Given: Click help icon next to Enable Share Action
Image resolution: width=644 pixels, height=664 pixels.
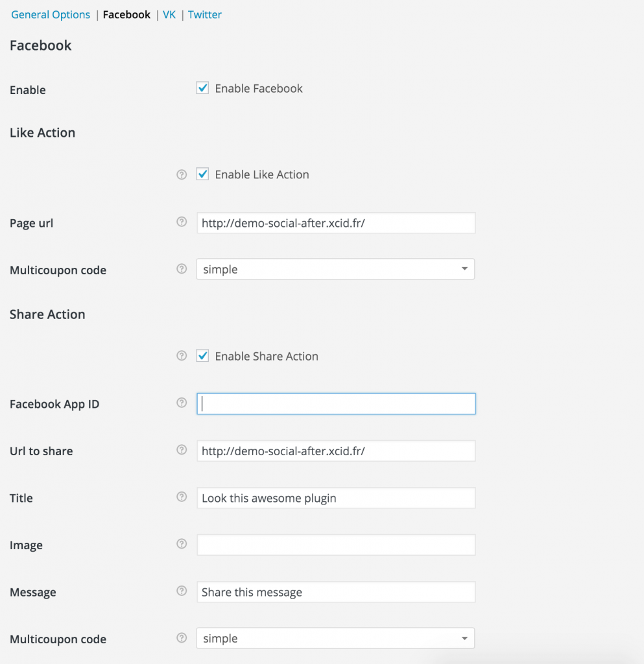Looking at the screenshot, I should (x=182, y=356).
